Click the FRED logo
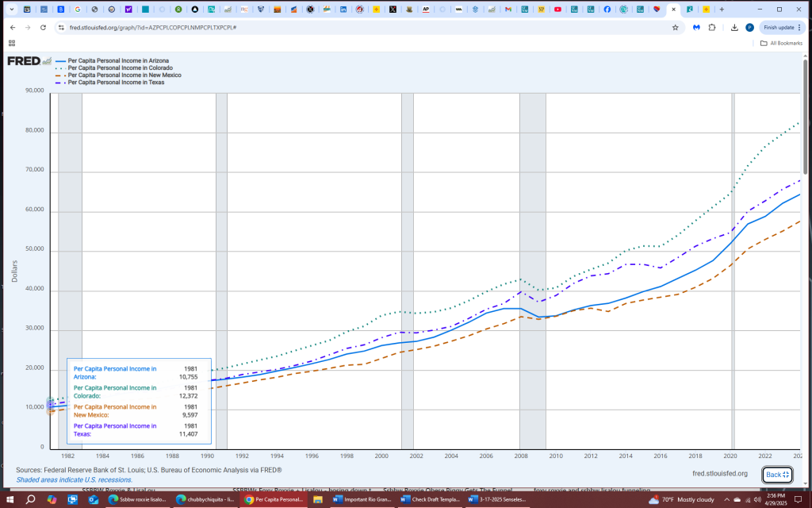The height and width of the screenshot is (508, 812). tap(24, 61)
